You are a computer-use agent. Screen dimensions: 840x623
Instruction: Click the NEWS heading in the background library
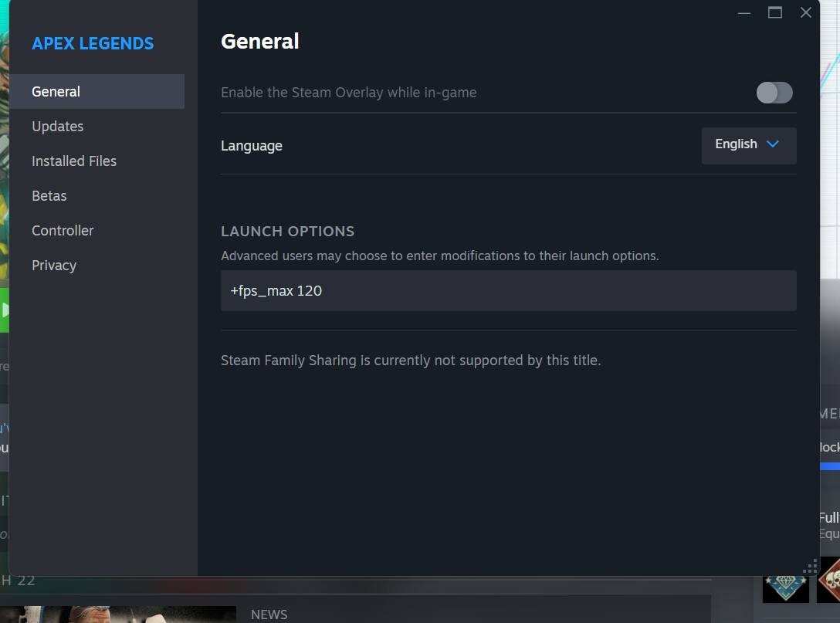(269, 615)
